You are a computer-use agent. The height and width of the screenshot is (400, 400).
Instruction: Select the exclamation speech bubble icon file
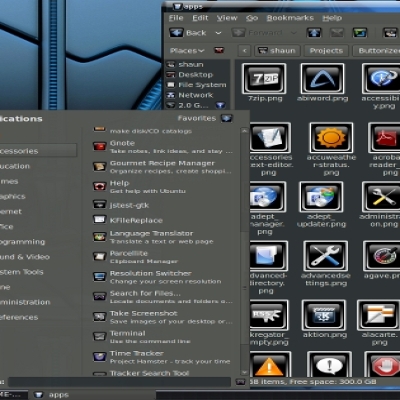point(329,364)
